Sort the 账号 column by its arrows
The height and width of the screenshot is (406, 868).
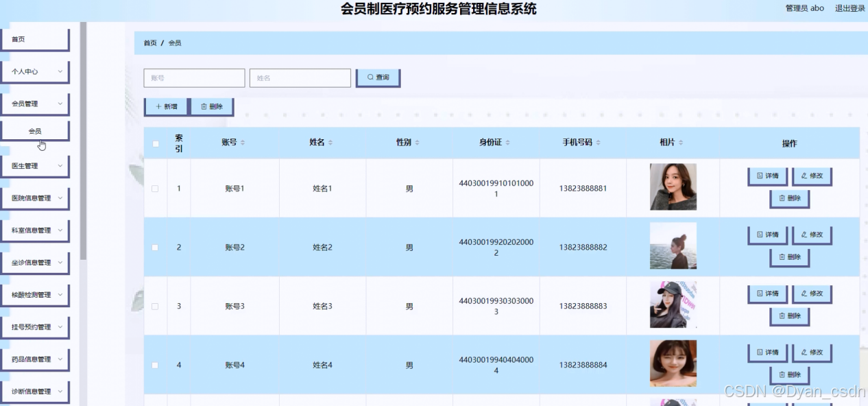pos(243,143)
